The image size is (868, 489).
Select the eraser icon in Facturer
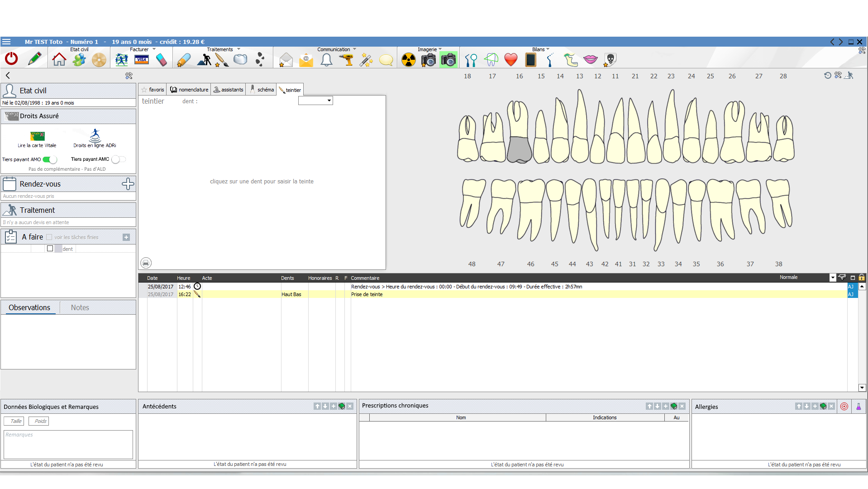pyautogui.click(x=161, y=60)
